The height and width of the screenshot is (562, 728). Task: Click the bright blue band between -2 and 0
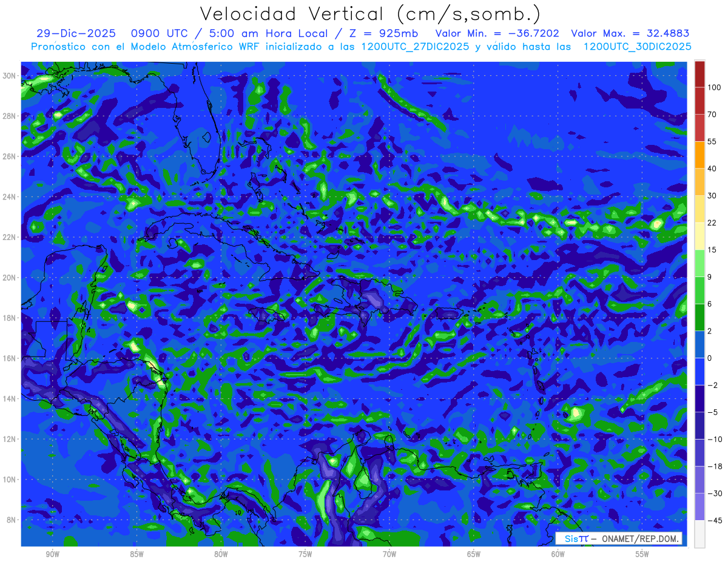699,371
